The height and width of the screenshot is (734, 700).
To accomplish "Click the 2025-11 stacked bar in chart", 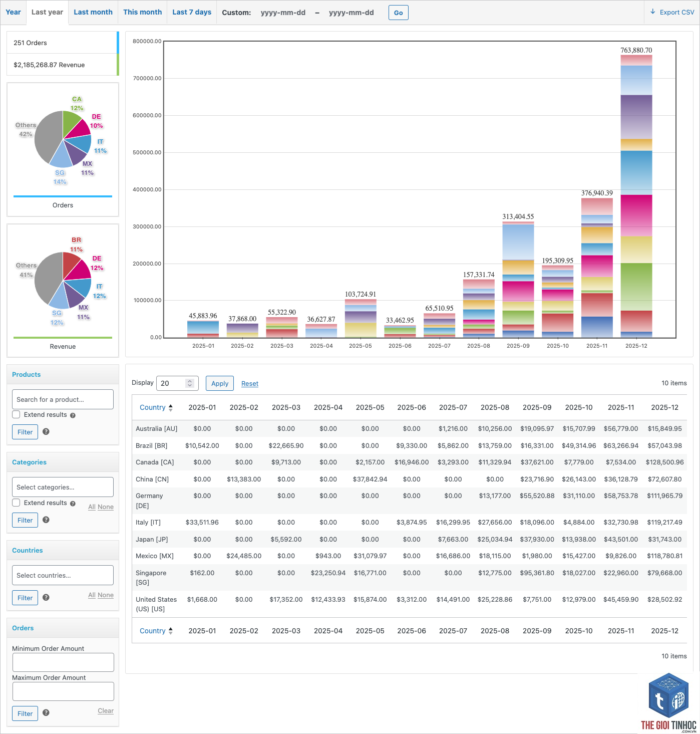I will pos(597,268).
